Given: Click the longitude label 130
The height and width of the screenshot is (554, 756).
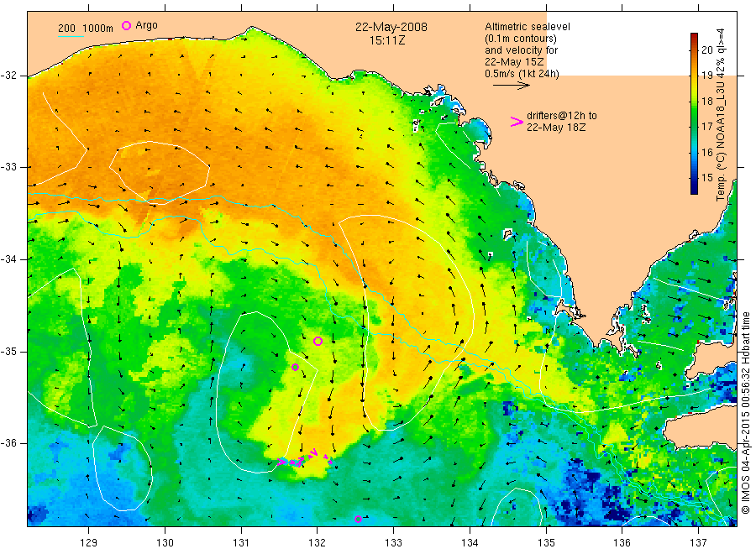Looking at the screenshot, I should [x=165, y=543].
